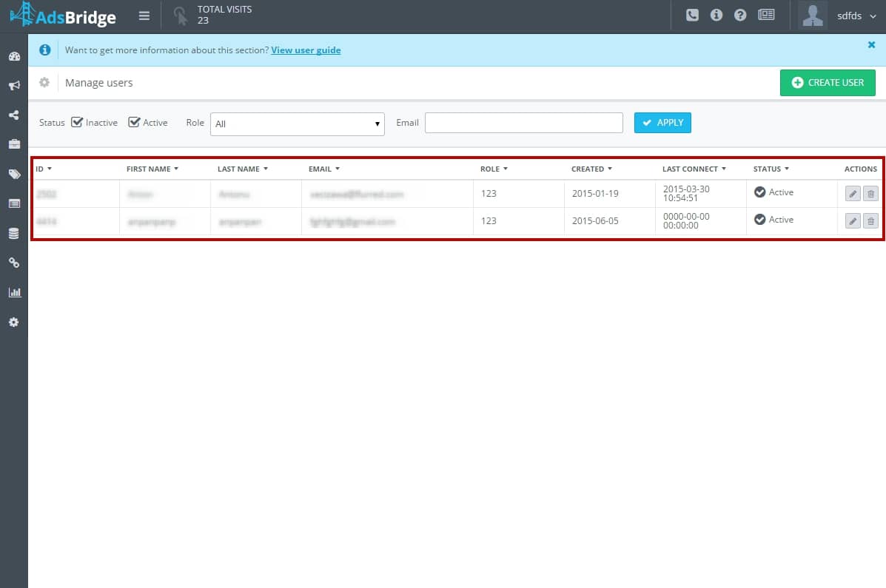Sort table by First Name column

tap(152, 169)
